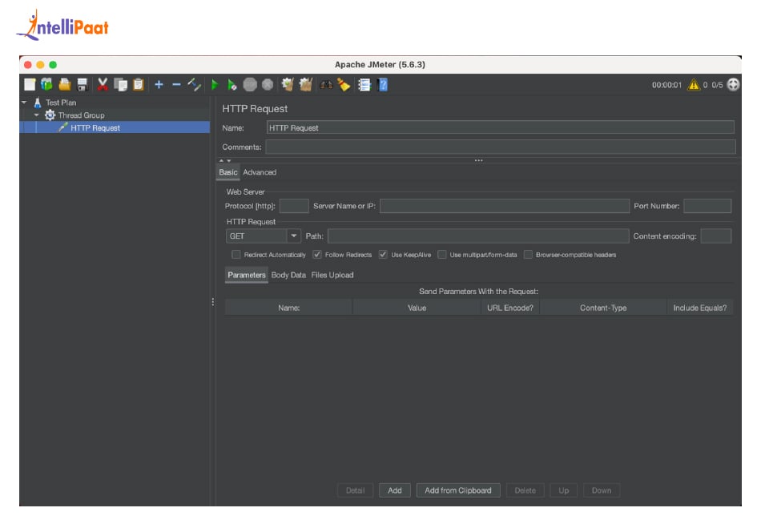Click the Clear results icon

[288, 84]
